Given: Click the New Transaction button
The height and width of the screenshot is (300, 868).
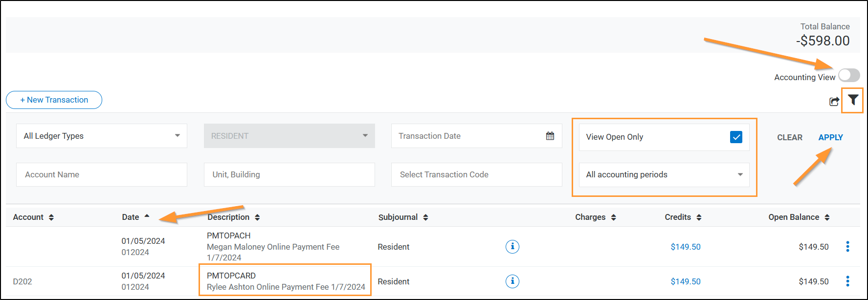Looking at the screenshot, I should tap(54, 100).
